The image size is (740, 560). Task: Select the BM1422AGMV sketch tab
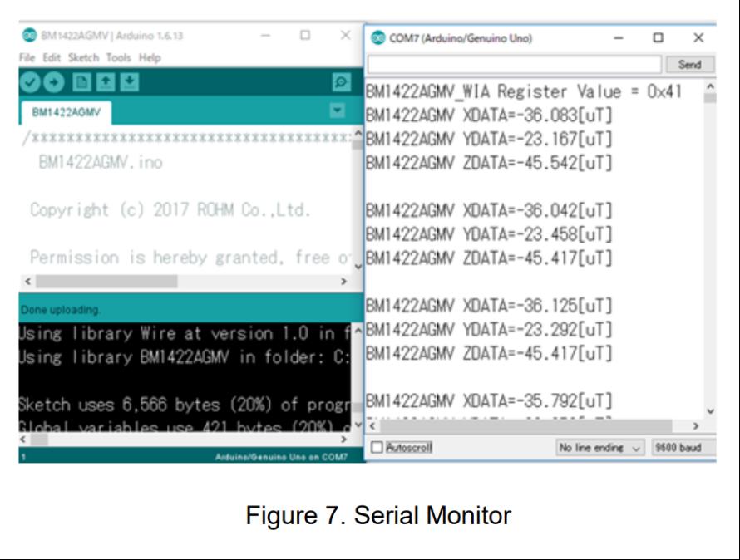click(x=66, y=112)
